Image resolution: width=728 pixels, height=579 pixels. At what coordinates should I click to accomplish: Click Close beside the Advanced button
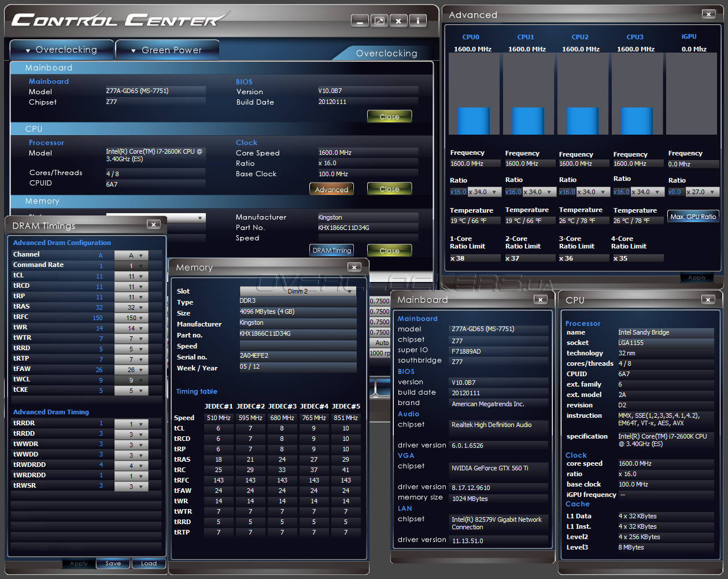tap(389, 189)
